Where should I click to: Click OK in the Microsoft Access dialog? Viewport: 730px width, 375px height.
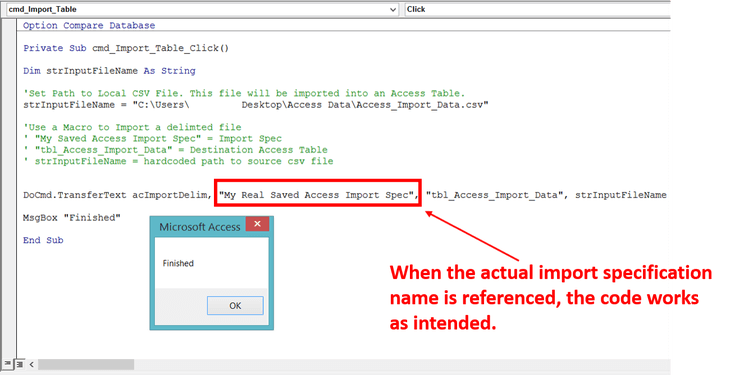(235, 306)
